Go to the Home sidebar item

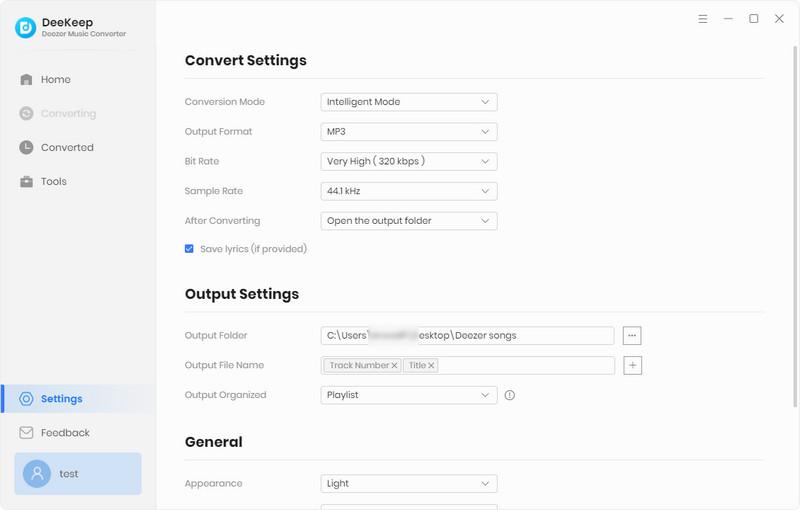(55, 80)
